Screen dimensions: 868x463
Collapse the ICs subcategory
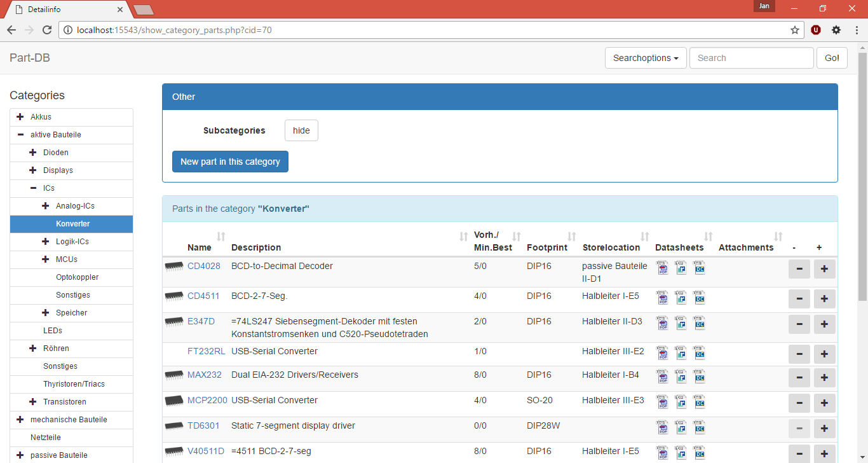[x=33, y=188]
